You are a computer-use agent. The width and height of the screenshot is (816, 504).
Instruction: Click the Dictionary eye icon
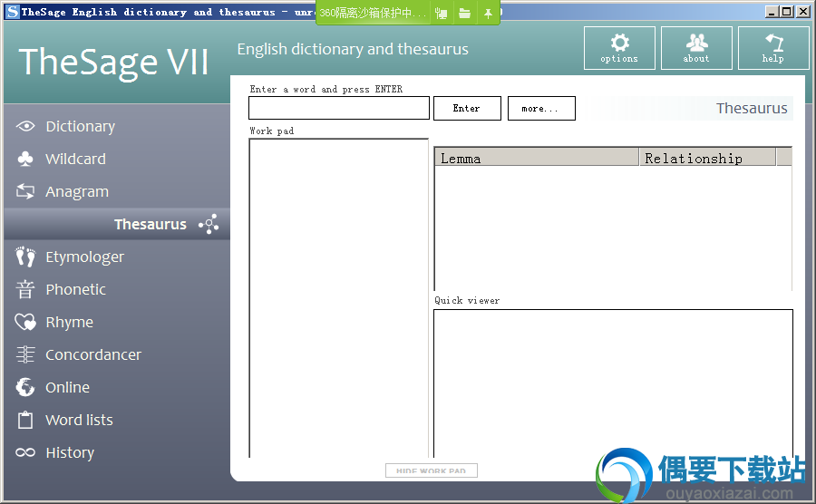coord(25,126)
